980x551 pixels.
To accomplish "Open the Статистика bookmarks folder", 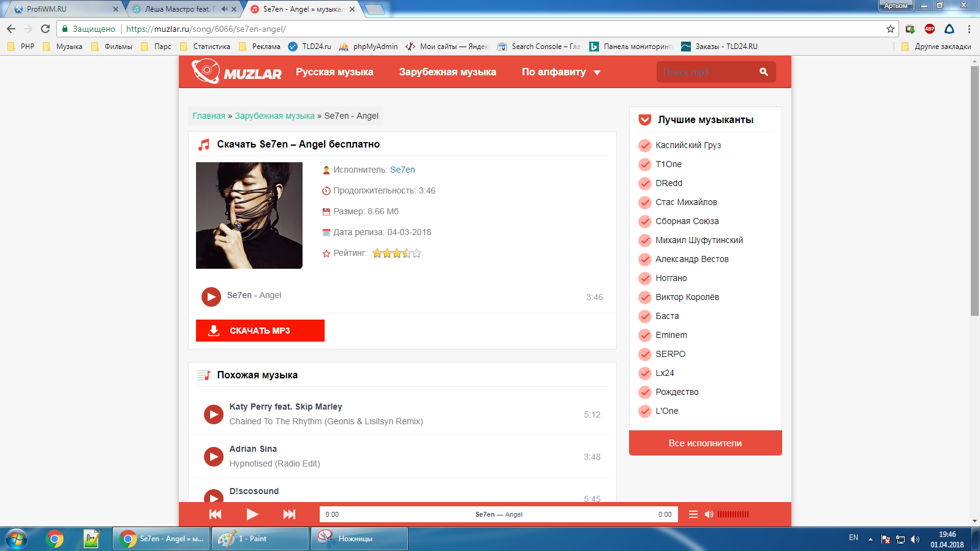I will (x=205, y=47).
